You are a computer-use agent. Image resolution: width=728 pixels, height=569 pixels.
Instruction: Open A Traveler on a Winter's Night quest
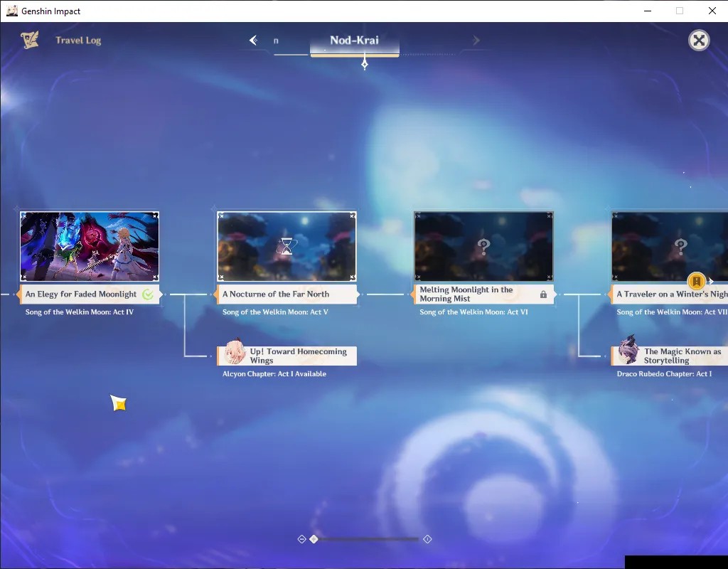point(670,294)
